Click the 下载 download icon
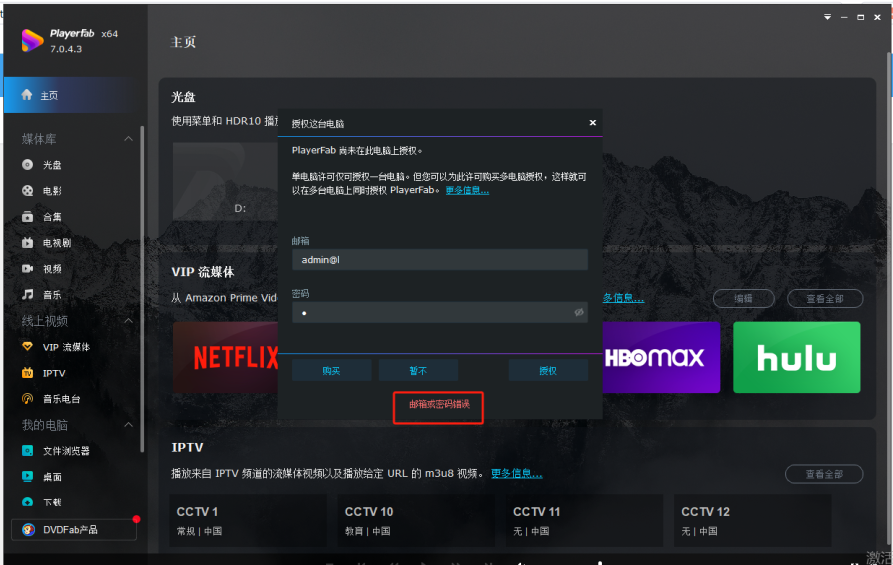893x565 pixels. 27,502
